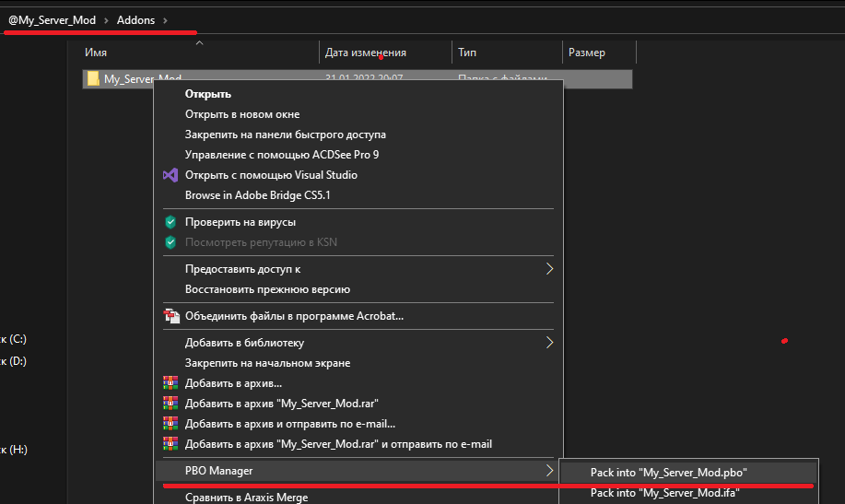Screen dimensions: 845x504
Task: Choose 'Открыть в новом окне'
Action: 242,114
